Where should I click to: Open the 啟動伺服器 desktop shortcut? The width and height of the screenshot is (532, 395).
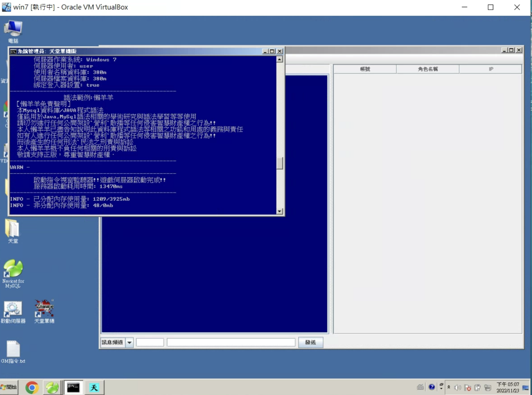(x=13, y=312)
